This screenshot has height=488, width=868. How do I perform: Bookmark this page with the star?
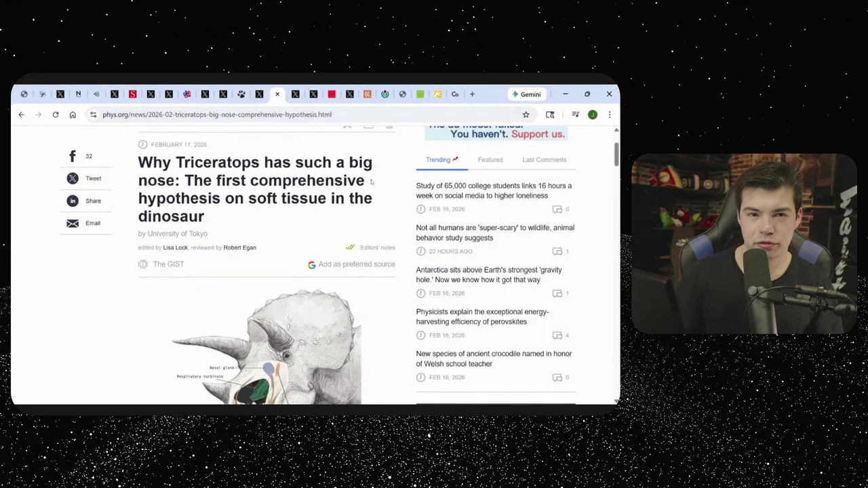[x=526, y=115]
